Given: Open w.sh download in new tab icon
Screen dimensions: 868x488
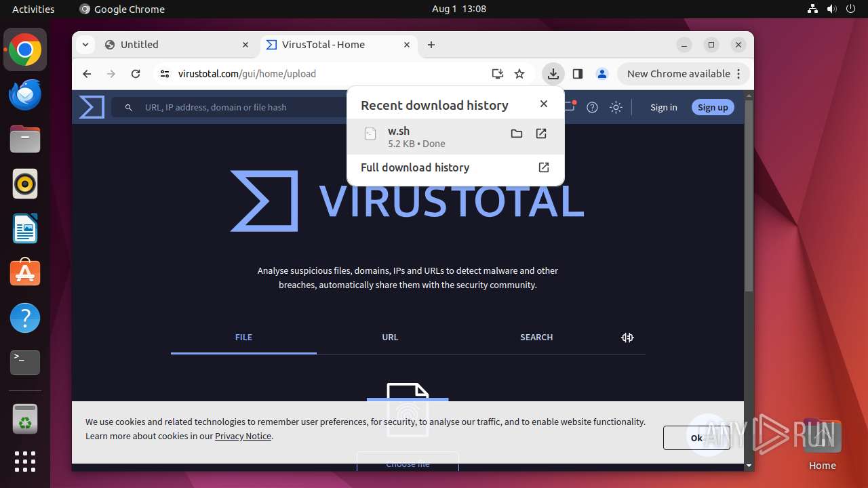Looking at the screenshot, I should (x=541, y=134).
